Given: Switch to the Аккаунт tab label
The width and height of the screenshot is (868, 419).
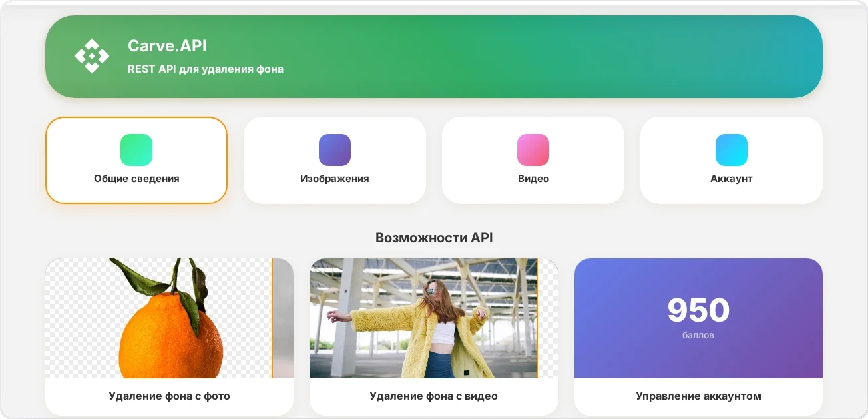Looking at the screenshot, I should click(732, 179).
